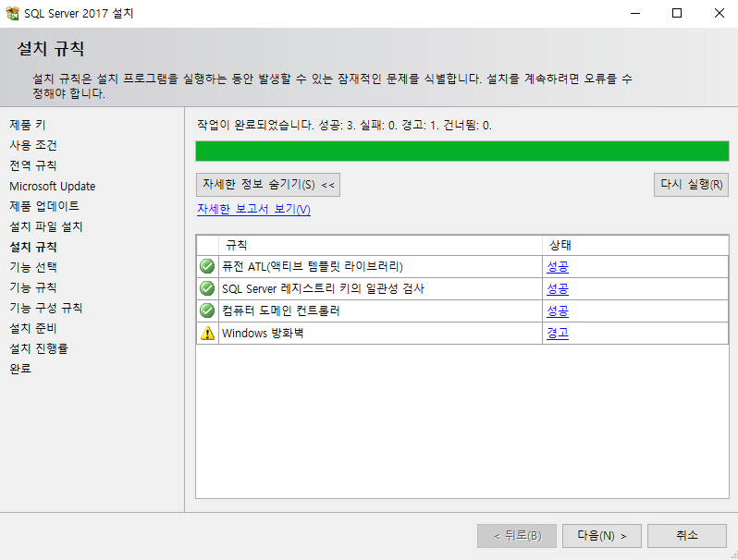This screenshot has height=560, width=738.
Task: Open 성공 status link for 컴퓨터 도메인 컨트롤러 rule
Action: tap(558, 310)
